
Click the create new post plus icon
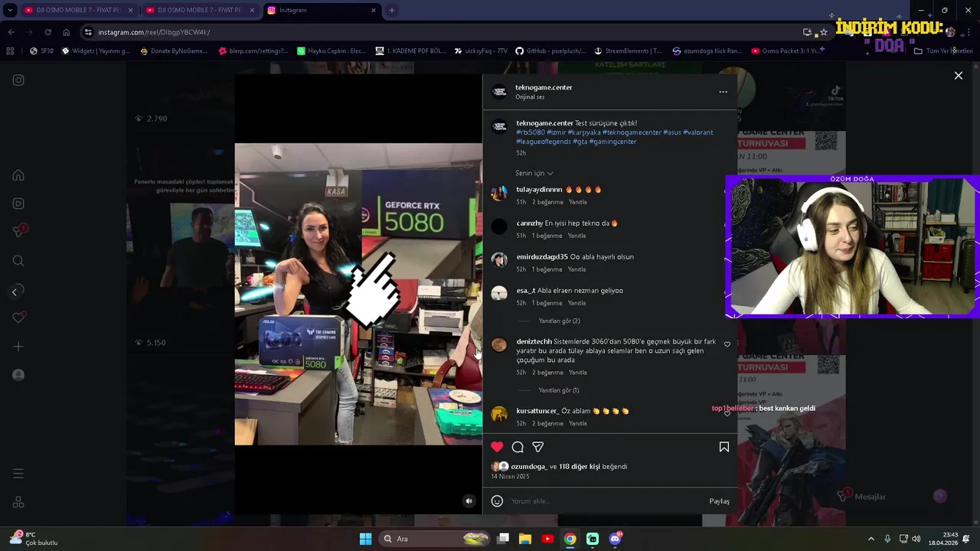coord(18,347)
